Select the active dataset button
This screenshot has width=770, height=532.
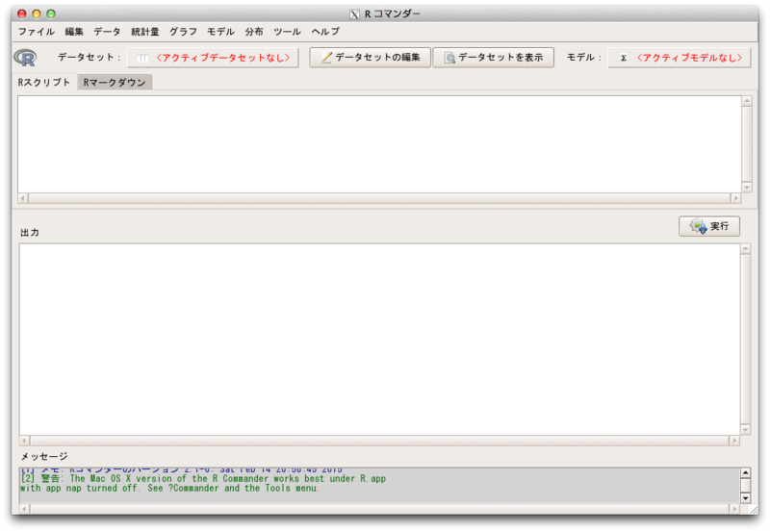pos(213,58)
